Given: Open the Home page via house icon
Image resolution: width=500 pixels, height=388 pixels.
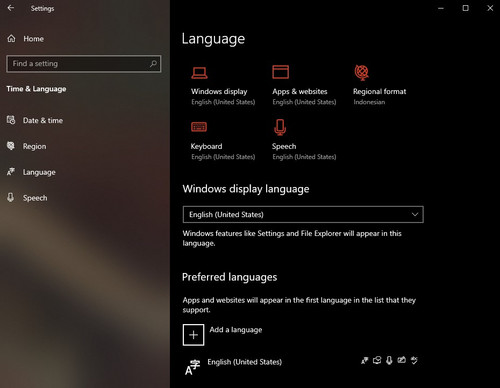Looking at the screenshot, I should pos(11,39).
